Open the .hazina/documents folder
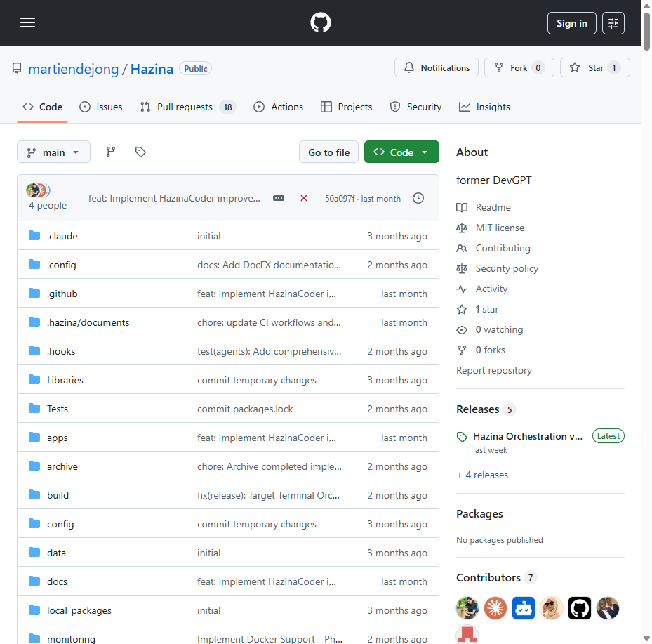The image size is (652, 644). coord(88,322)
